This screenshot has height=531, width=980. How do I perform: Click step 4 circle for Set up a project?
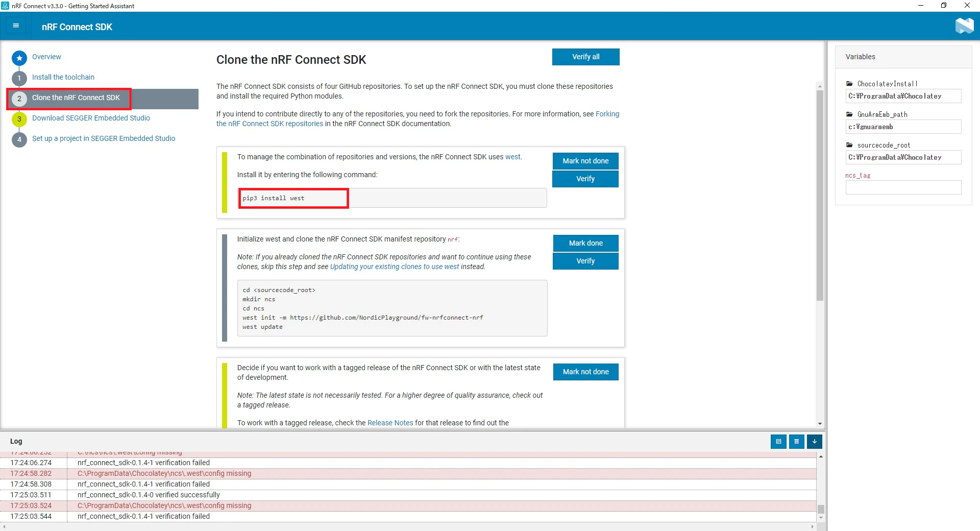coord(19,139)
